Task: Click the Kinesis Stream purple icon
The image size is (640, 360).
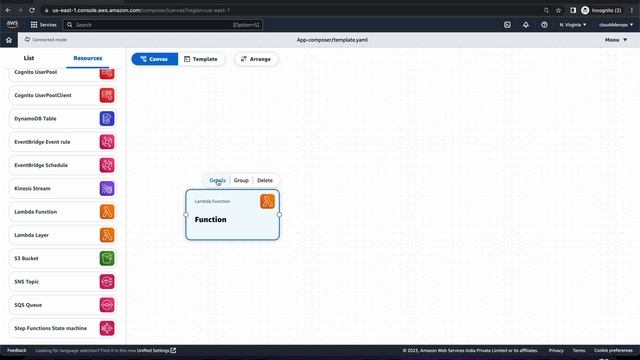Action: pyautogui.click(x=107, y=188)
